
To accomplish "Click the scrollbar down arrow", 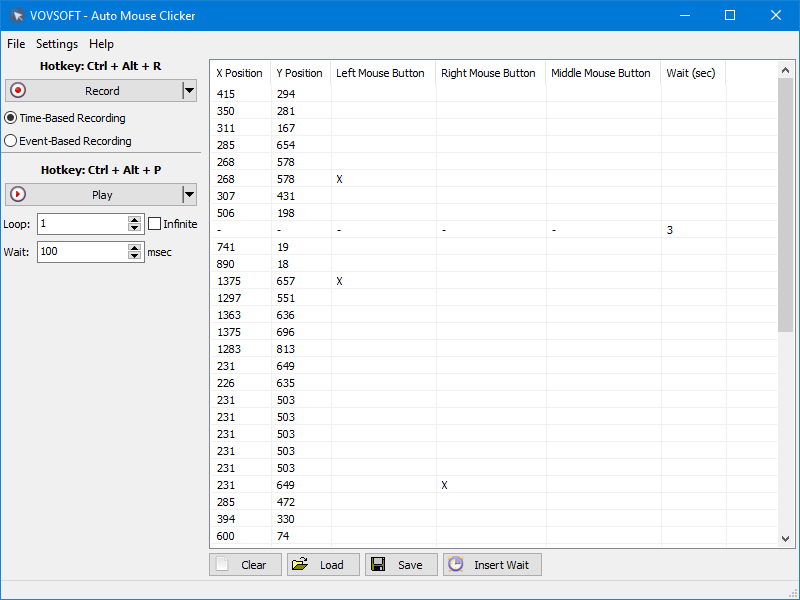I will click(785, 538).
